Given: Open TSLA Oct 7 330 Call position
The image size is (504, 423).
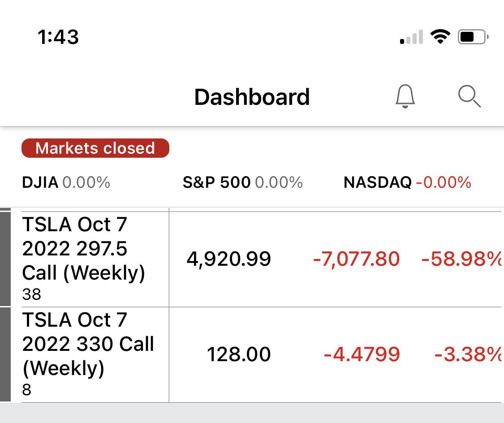Looking at the screenshot, I should tap(88, 354).
